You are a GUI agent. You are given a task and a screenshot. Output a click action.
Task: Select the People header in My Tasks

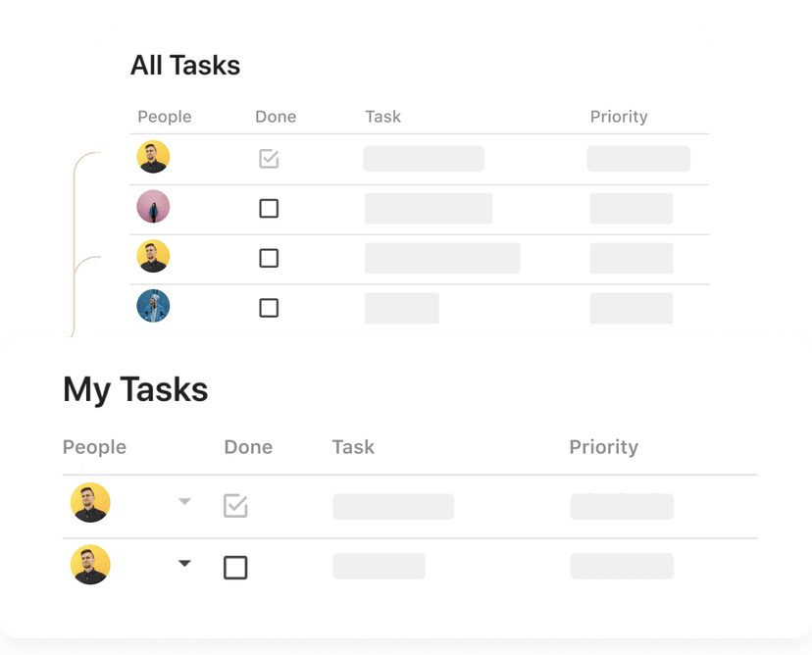(x=94, y=447)
